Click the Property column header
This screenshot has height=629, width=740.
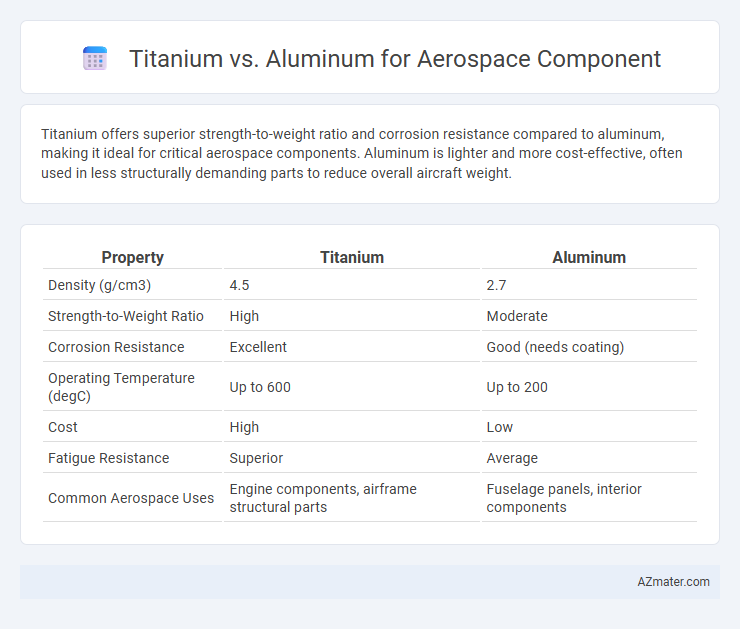(133, 257)
